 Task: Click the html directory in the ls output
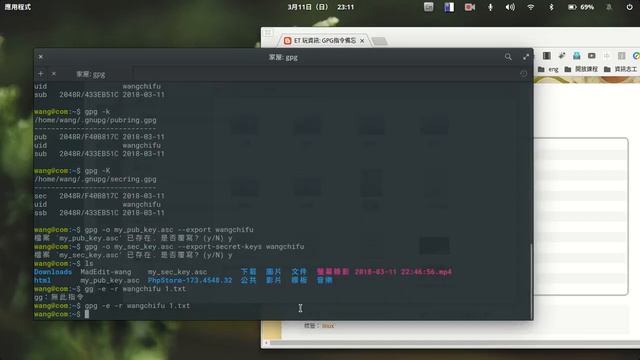click(42, 280)
